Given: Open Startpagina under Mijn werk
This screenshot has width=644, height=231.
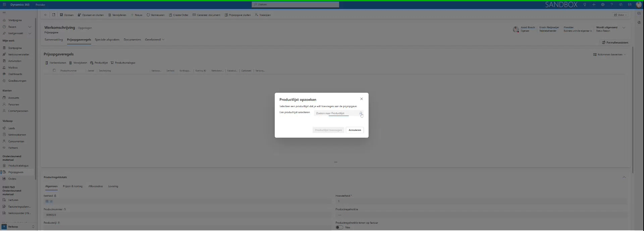Looking at the screenshot, I should [15, 48].
